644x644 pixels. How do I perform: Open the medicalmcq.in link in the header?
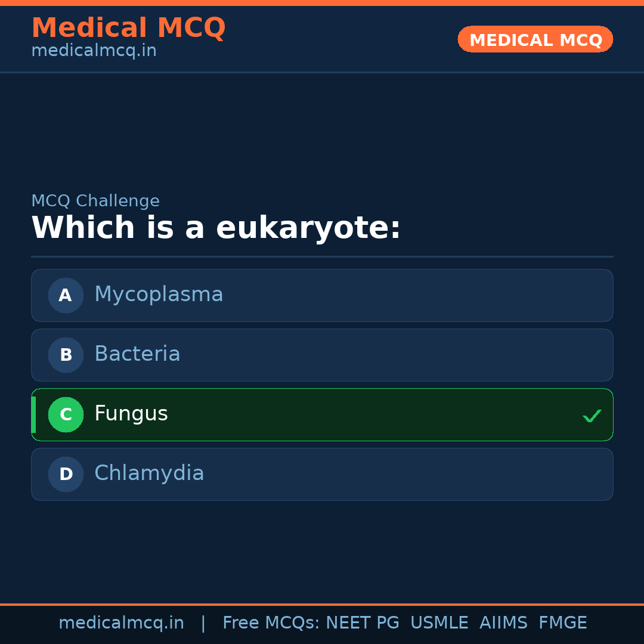(94, 51)
